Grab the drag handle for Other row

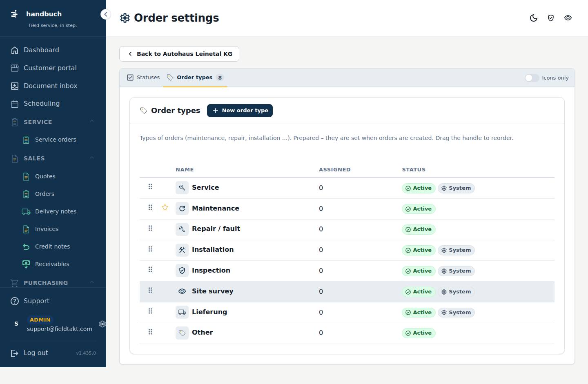[x=150, y=332]
